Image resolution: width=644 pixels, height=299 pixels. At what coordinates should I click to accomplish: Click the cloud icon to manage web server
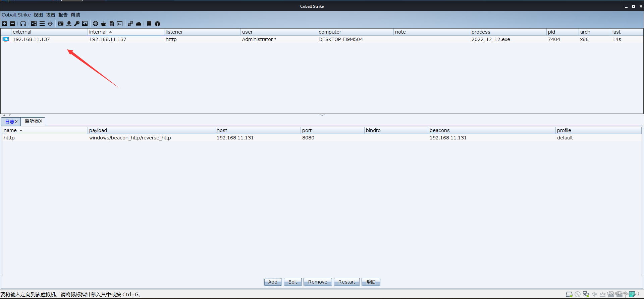tap(139, 24)
